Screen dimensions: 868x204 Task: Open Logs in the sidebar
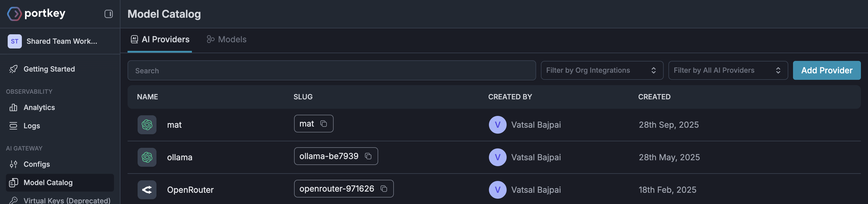click(x=32, y=126)
